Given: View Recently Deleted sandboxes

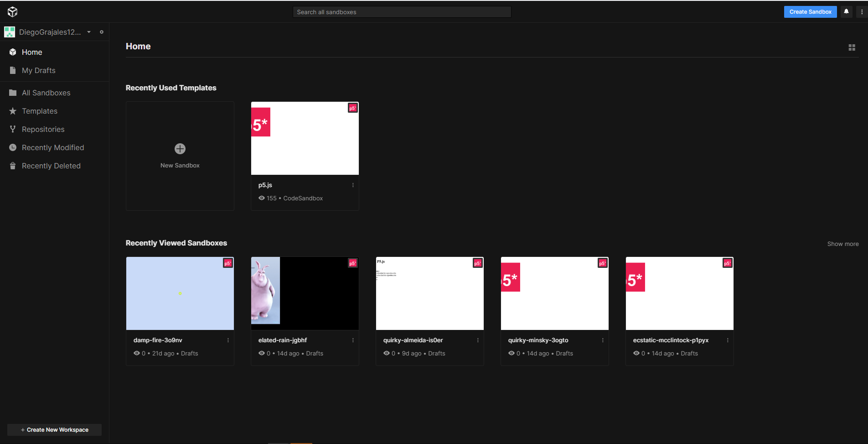Looking at the screenshot, I should point(51,166).
